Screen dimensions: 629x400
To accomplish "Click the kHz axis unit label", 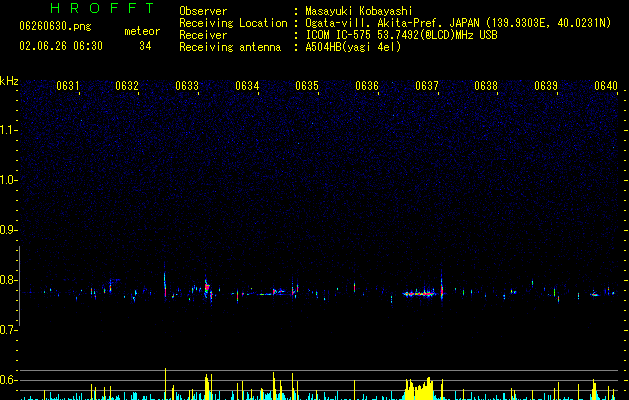I will click(x=9, y=81).
